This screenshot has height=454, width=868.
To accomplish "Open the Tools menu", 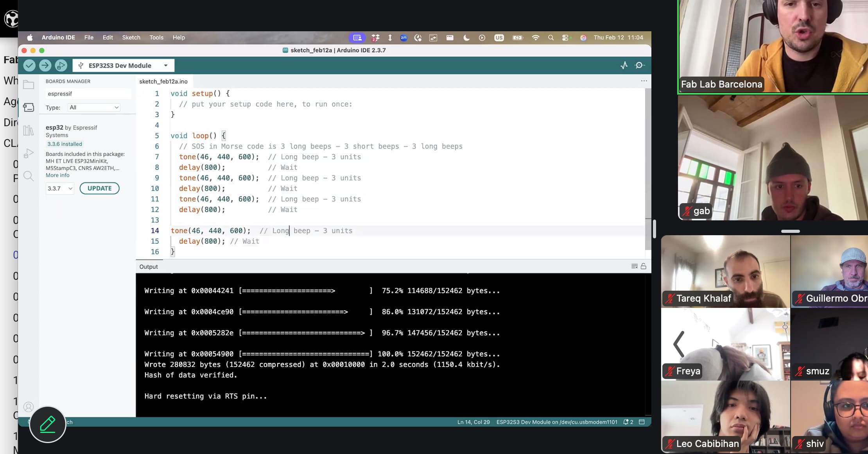I will click(x=156, y=38).
